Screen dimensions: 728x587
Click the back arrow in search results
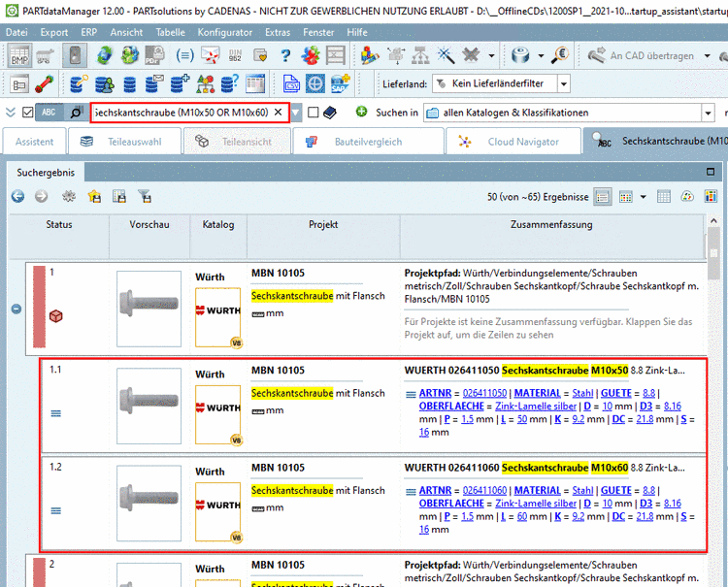click(18, 196)
